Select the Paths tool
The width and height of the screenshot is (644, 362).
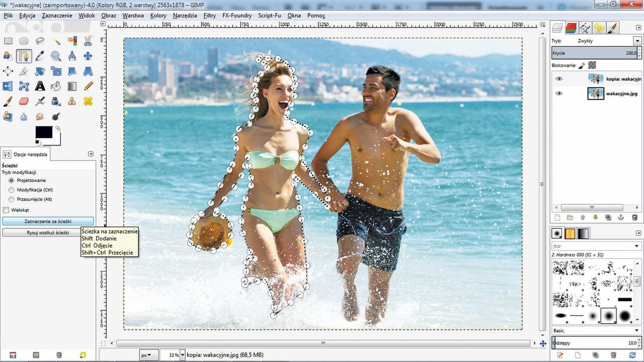pos(24,56)
